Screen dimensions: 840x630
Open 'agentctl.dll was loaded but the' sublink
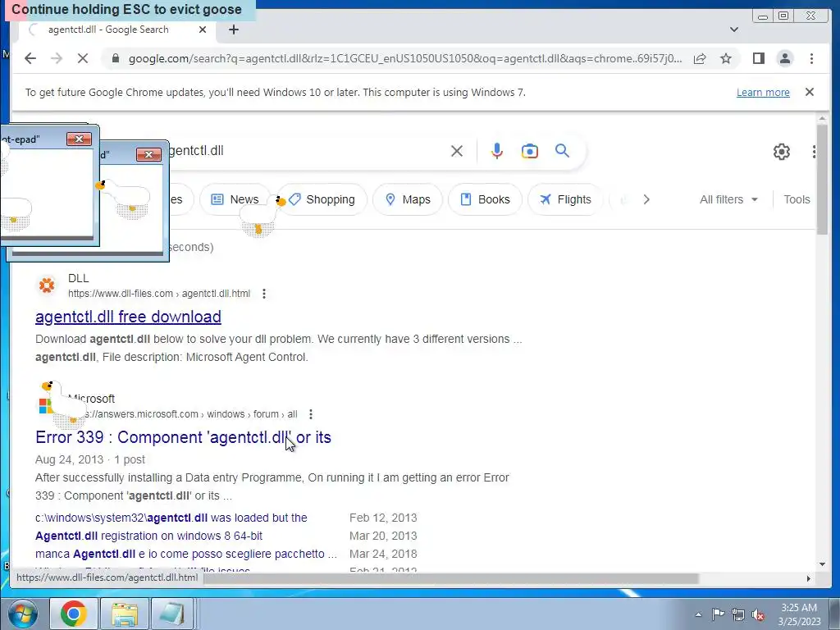171,518
